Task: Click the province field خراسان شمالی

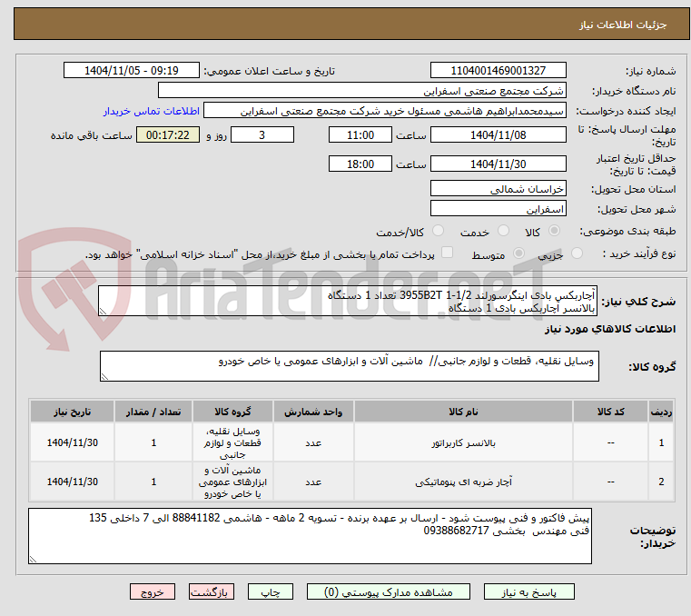Action: click(x=498, y=189)
